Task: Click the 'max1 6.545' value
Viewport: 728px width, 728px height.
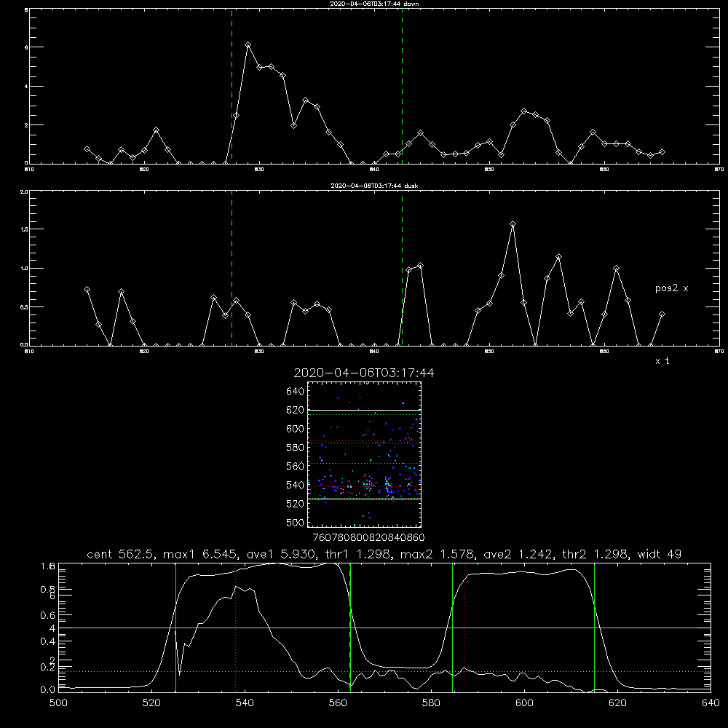Action: point(199,554)
